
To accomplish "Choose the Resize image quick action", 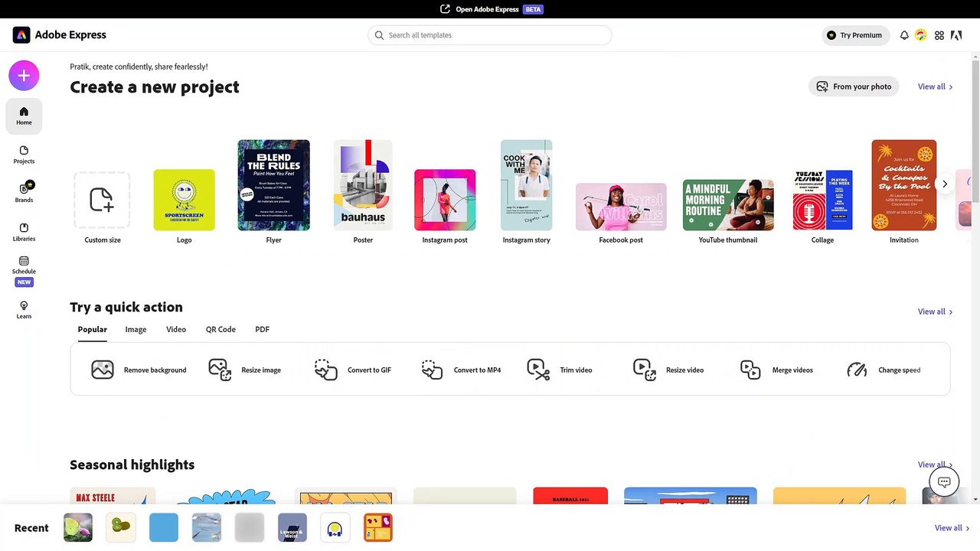I will coord(245,370).
